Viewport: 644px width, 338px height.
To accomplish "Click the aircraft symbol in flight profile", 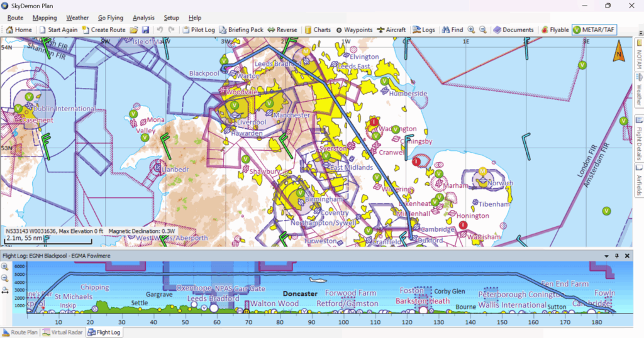I will [x=318, y=280].
